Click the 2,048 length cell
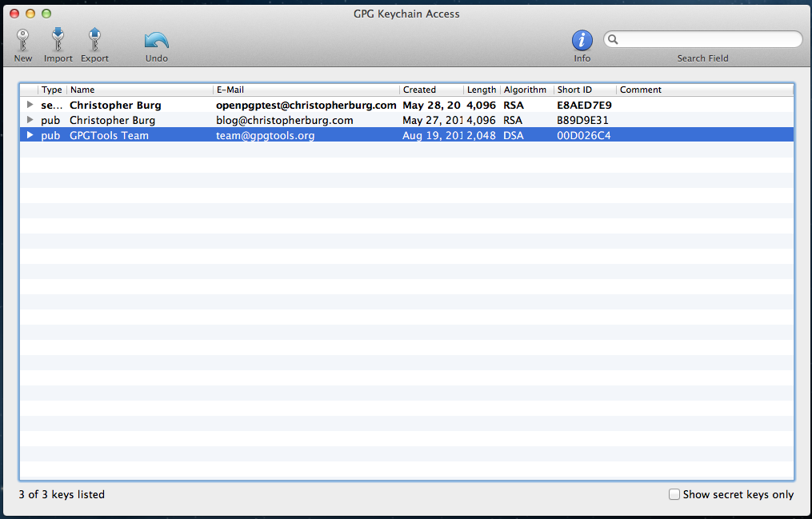The height and width of the screenshot is (519, 812). coord(481,136)
